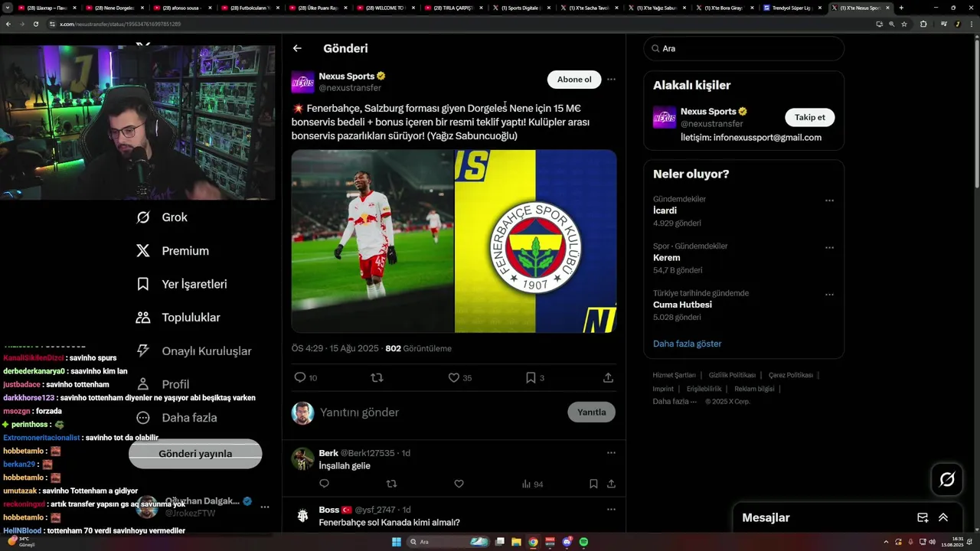
Task: Click the browser address bar
Action: 459,24
